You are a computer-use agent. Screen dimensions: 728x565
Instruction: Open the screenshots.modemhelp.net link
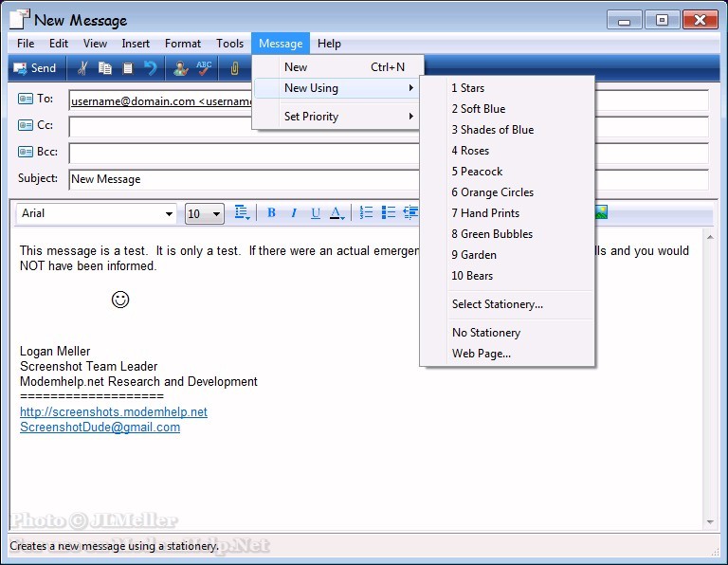pos(113,412)
